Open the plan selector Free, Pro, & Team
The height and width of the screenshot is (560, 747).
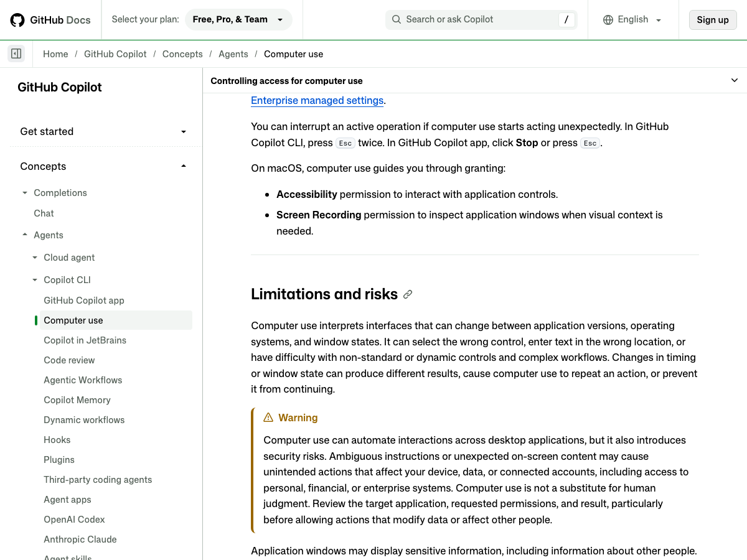click(x=238, y=20)
